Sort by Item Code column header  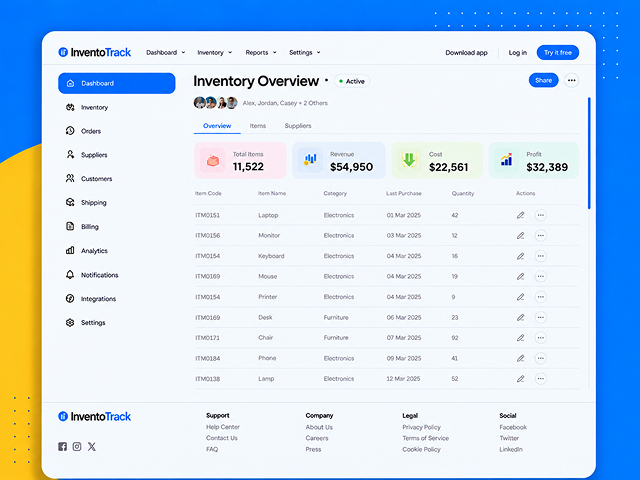pos(208,193)
